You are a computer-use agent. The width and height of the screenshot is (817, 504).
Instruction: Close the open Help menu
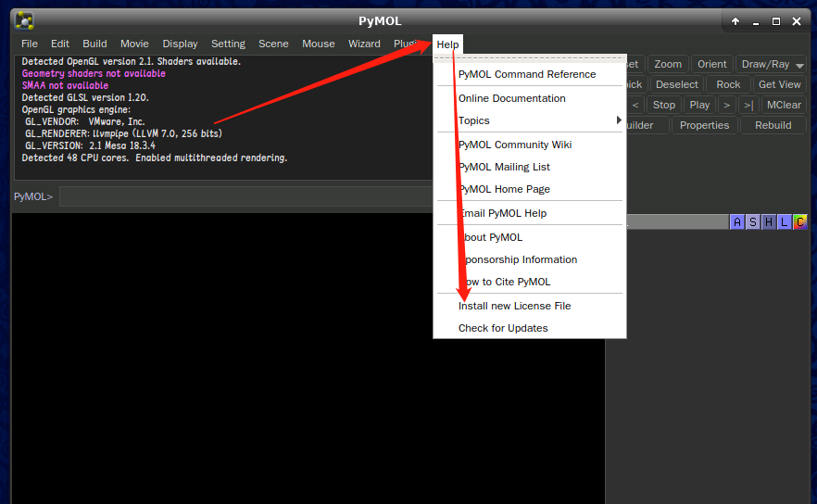coord(447,44)
